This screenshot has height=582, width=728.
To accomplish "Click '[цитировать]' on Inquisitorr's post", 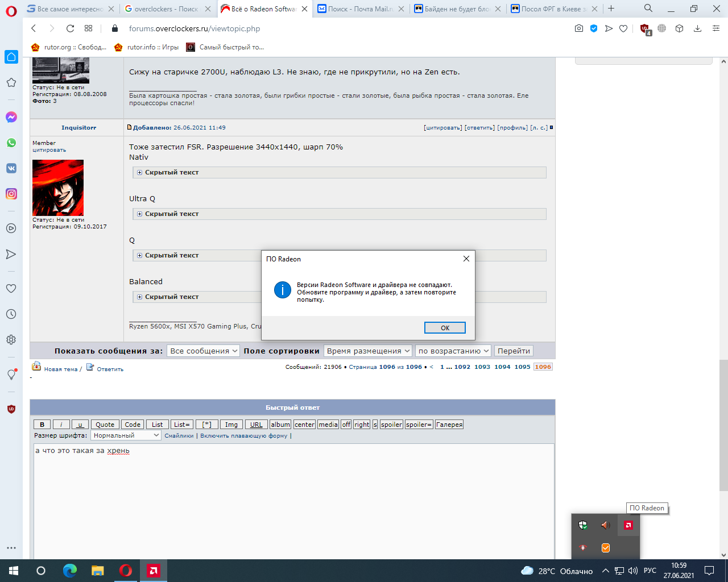I will 443,128.
